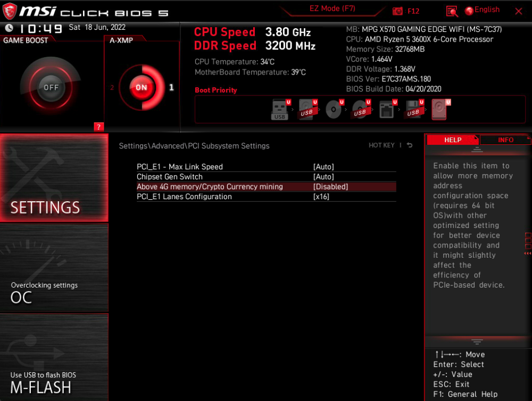The width and height of the screenshot is (532, 401).
Task: Switch to the INFO tab
Action: [505, 140]
